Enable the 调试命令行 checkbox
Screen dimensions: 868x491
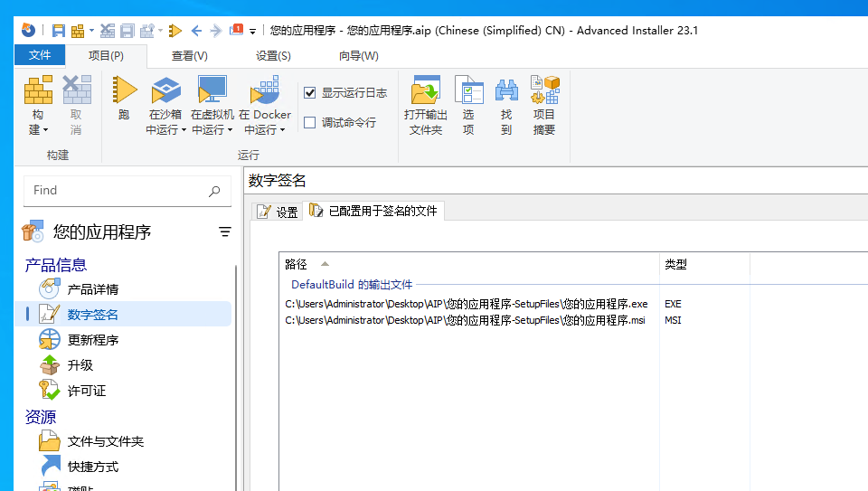(x=310, y=122)
